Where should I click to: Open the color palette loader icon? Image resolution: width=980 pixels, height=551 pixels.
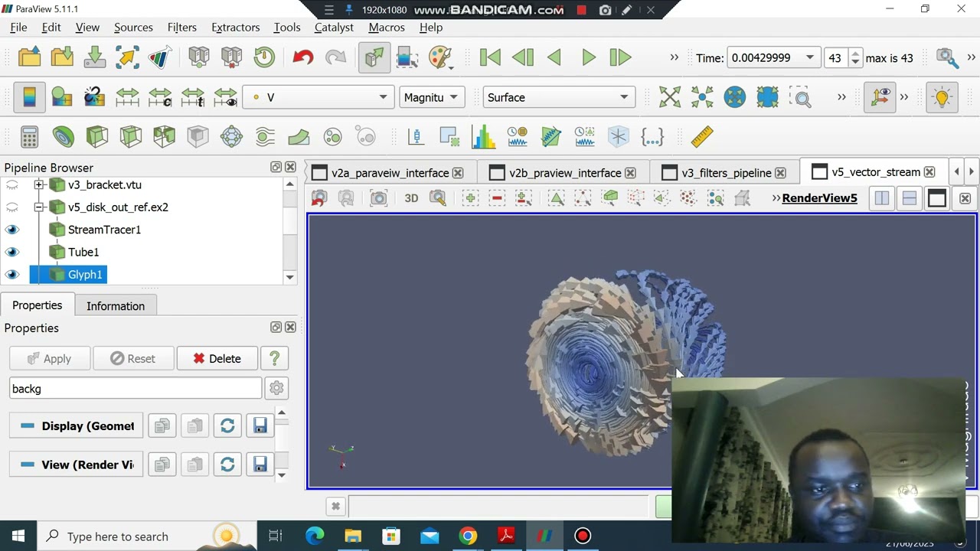(440, 57)
